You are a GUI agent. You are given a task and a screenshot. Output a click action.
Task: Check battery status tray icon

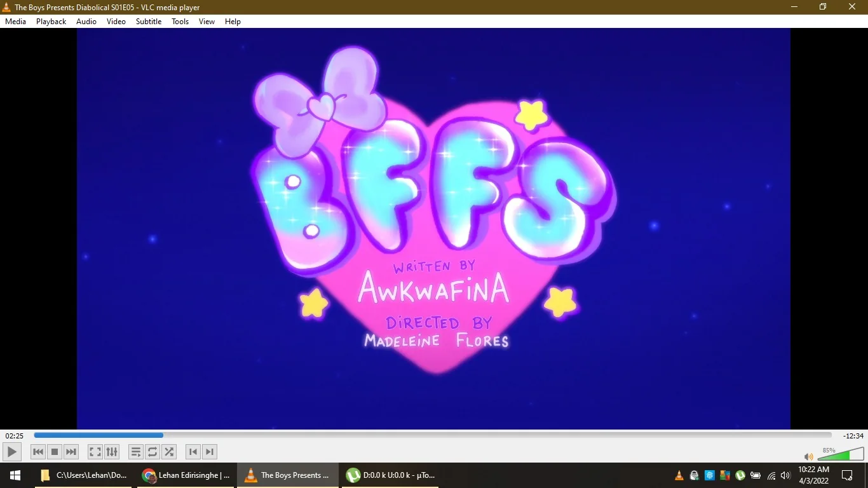[x=756, y=475]
